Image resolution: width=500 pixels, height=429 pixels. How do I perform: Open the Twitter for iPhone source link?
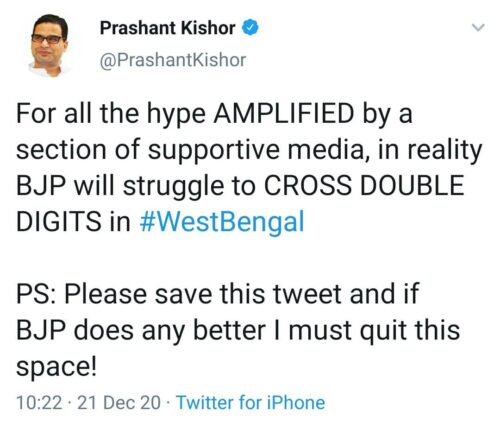(250, 402)
